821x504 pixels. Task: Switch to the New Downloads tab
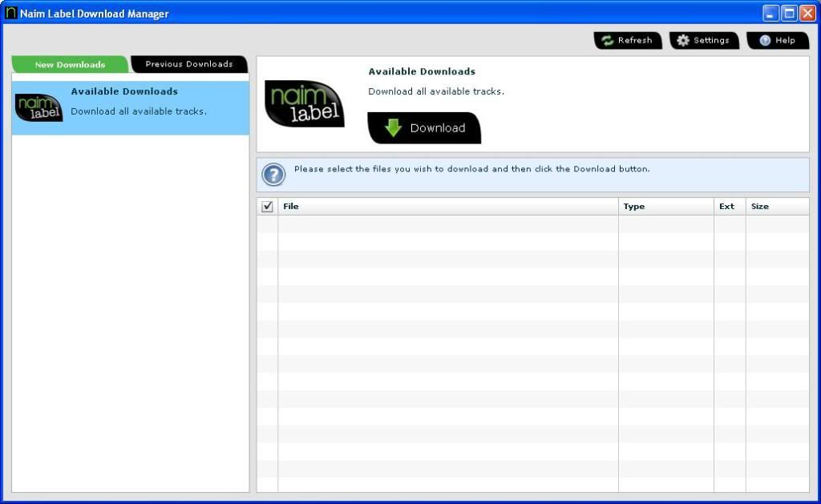click(71, 64)
